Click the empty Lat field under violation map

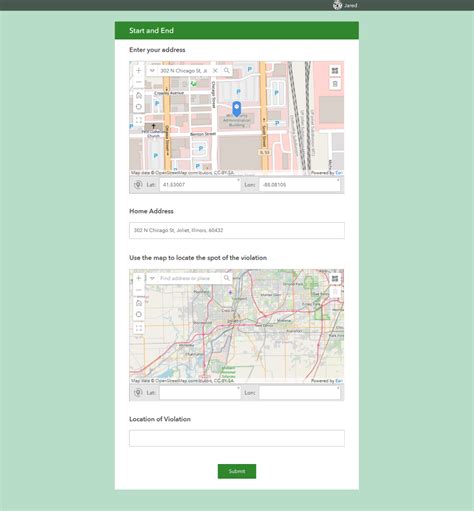200,393
